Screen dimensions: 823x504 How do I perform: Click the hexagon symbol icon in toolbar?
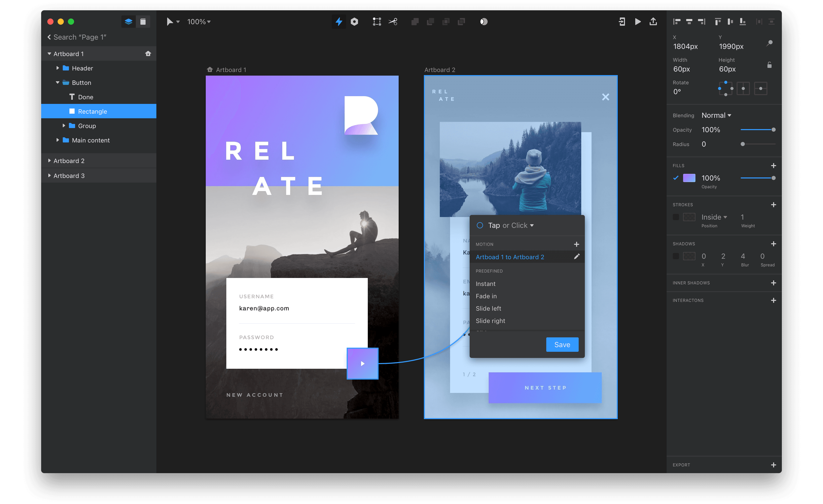coord(354,22)
